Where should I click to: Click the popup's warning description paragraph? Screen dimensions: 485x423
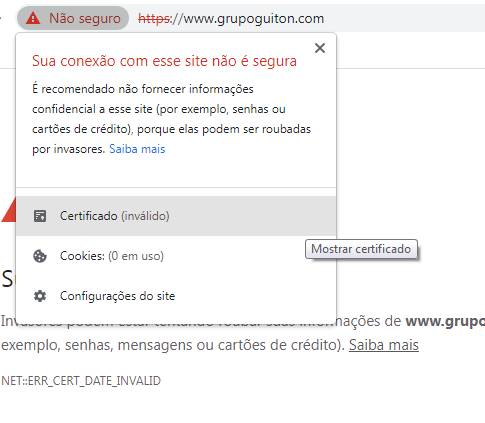[x=171, y=119]
